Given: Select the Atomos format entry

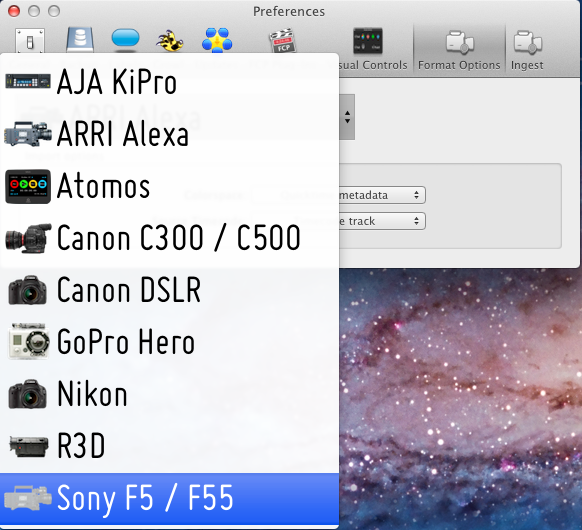Looking at the screenshot, I should coord(169,186).
